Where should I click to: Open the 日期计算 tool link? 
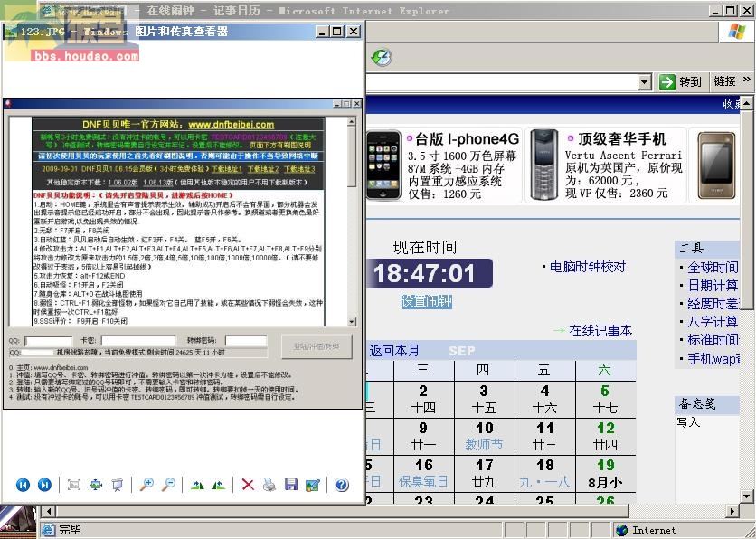pyautogui.click(x=713, y=286)
